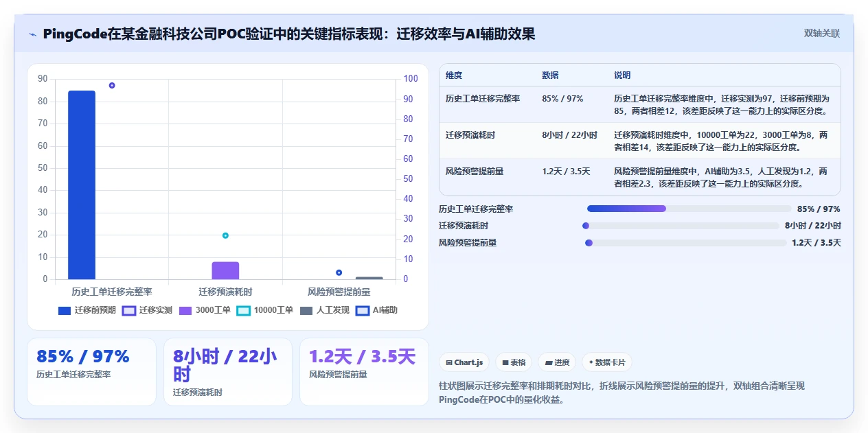Click the 迁移实测 data point near 97
Viewport: 868px width, 433px height.
click(112, 86)
